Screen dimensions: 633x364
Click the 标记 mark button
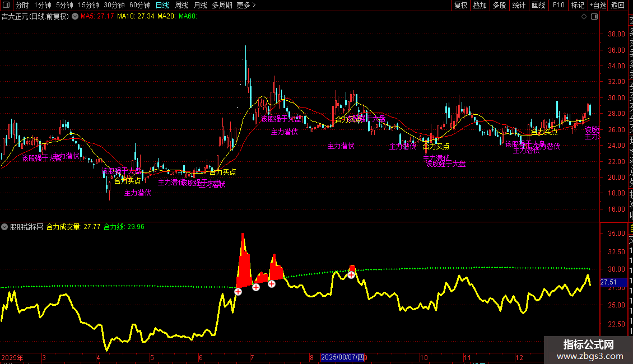tap(578, 5)
